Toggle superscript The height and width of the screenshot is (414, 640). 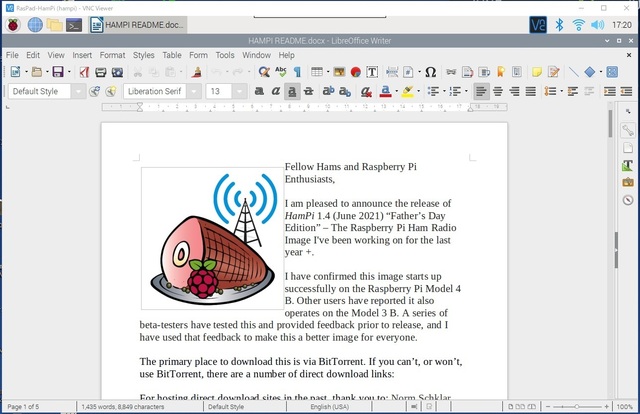click(329, 91)
